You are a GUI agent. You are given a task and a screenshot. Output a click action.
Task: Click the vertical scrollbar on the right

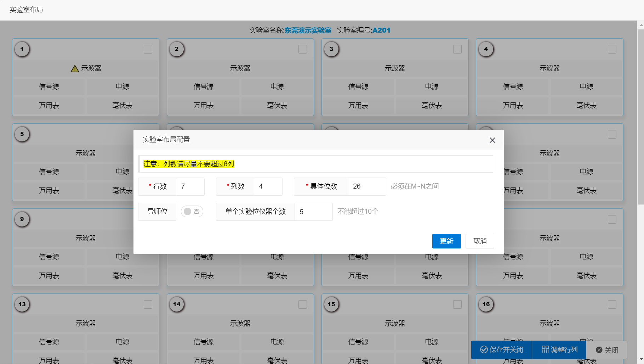point(640,117)
